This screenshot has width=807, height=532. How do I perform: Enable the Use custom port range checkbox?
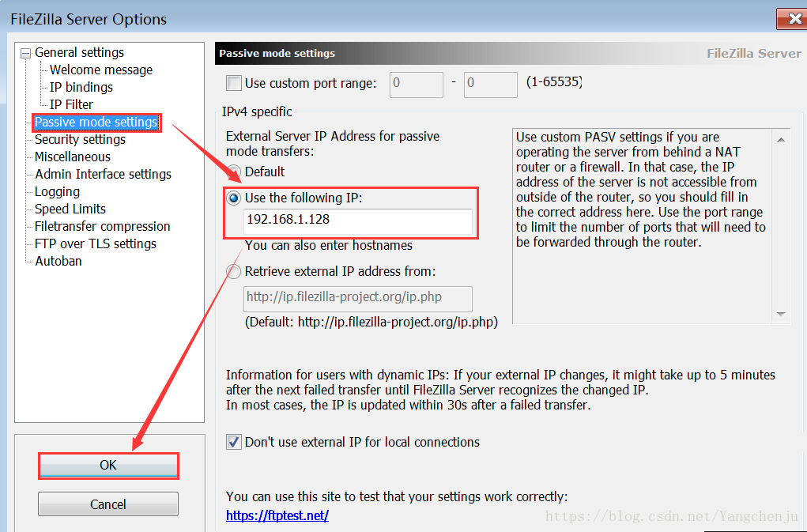(234, 83)
